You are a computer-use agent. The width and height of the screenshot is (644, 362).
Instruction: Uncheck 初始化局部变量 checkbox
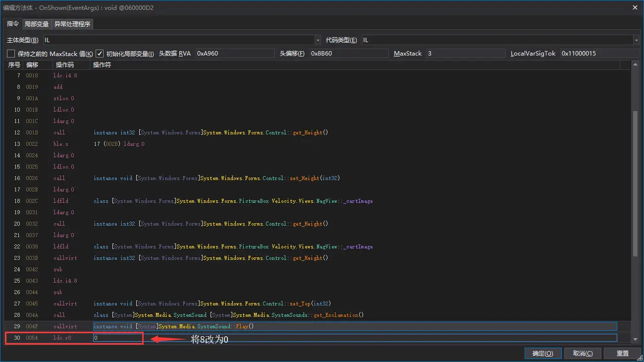[x=100, y=54]
